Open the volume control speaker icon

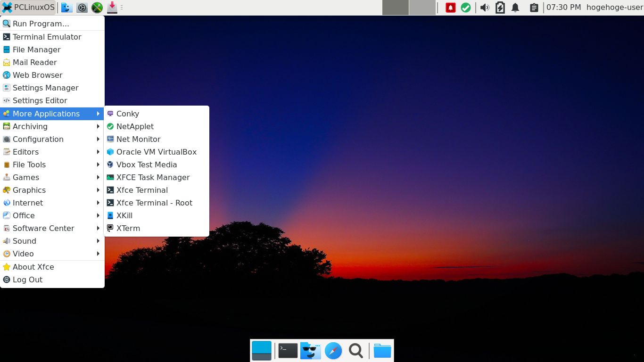[x=485, y=8]
